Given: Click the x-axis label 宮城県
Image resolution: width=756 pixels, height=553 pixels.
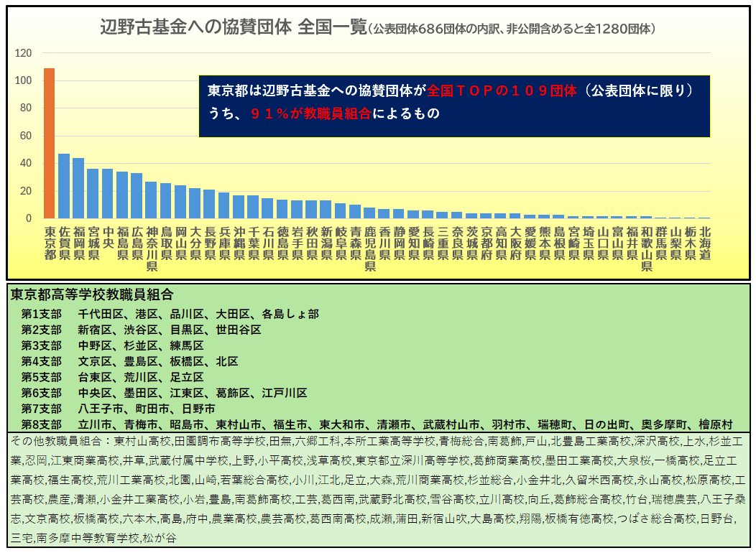Looking at the screenshot, I should coord(93,243).
